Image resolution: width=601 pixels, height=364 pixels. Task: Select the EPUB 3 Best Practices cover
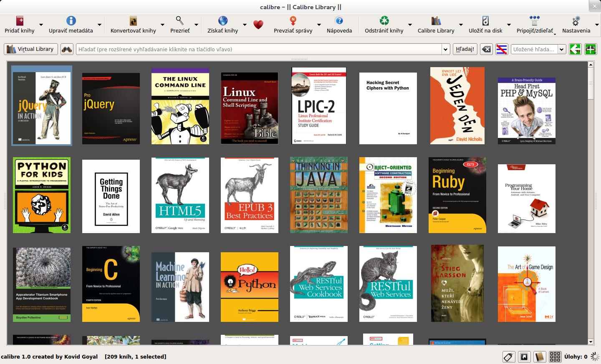[x=250, y=195]
